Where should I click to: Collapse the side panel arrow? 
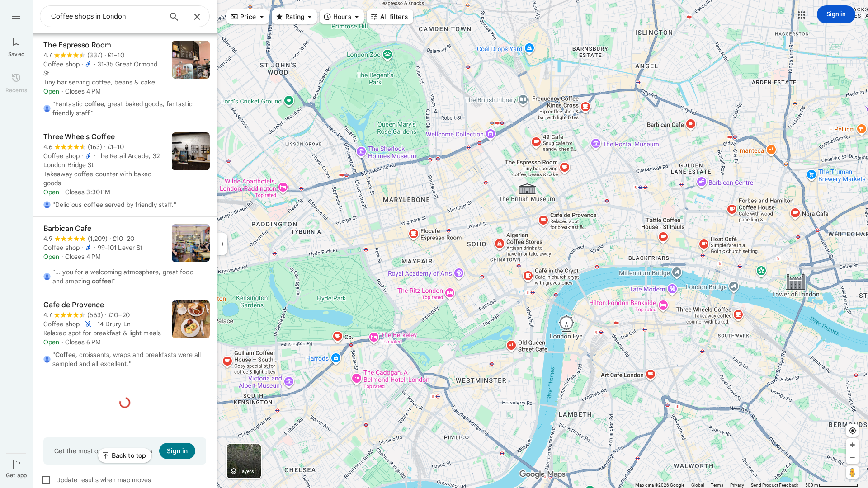pyautogui.click(x=222, y=244)
